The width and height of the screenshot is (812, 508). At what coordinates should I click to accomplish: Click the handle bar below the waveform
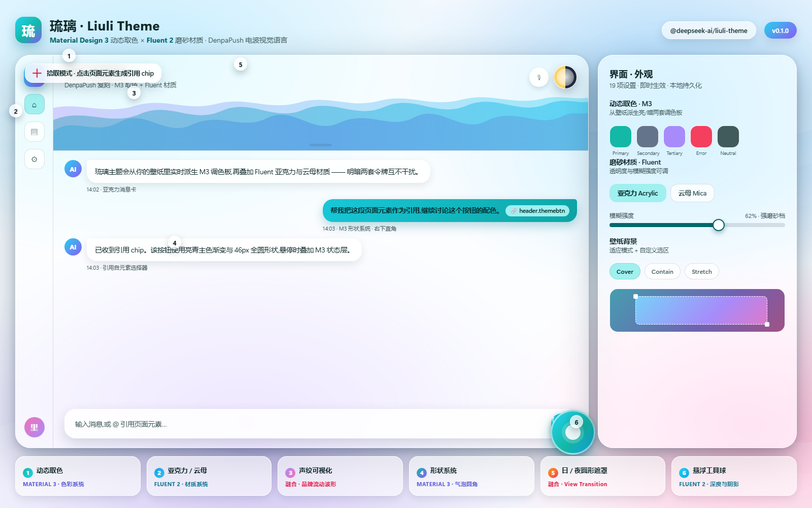pos(321,145)
